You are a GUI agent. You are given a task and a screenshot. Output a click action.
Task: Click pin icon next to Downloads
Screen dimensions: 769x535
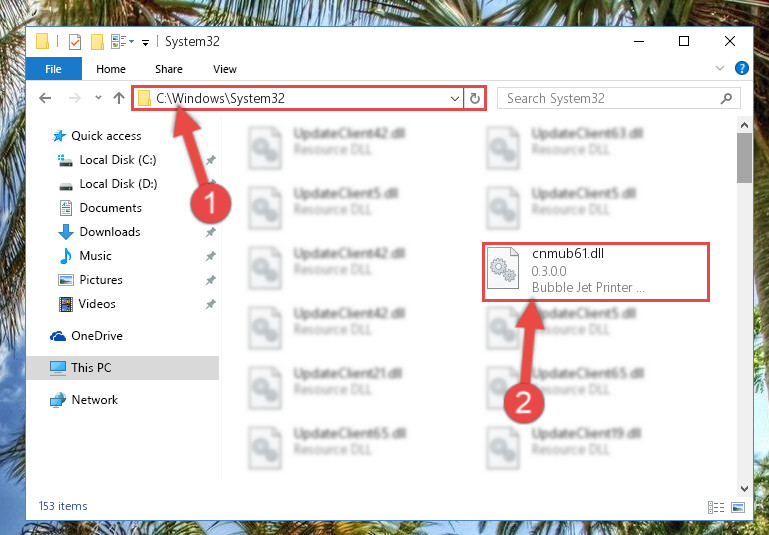click(210, 232)
